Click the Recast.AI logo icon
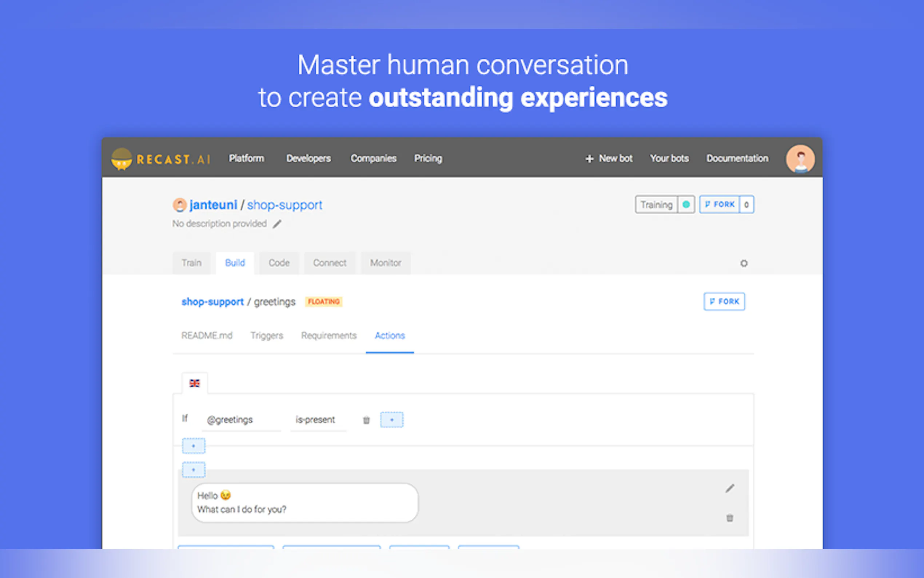This screenshot has height=578, width=924. (x=122, y=159)
